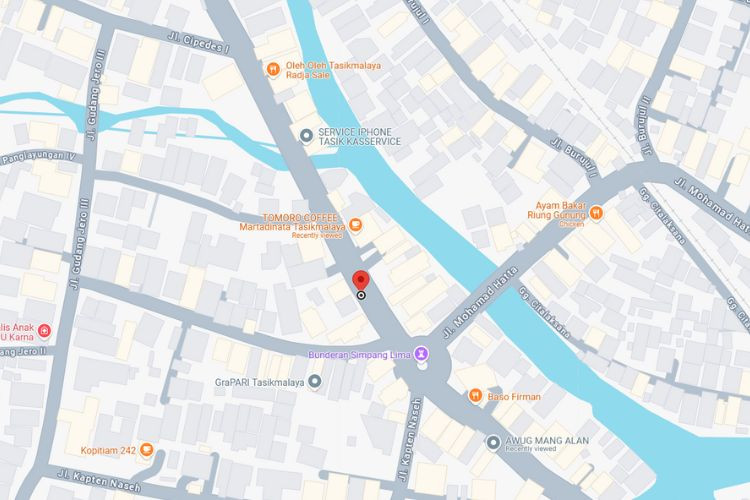750x500 pixels.
Task: Select the AWUG MANG ALAN text label
Action: (x=547, y=440)
